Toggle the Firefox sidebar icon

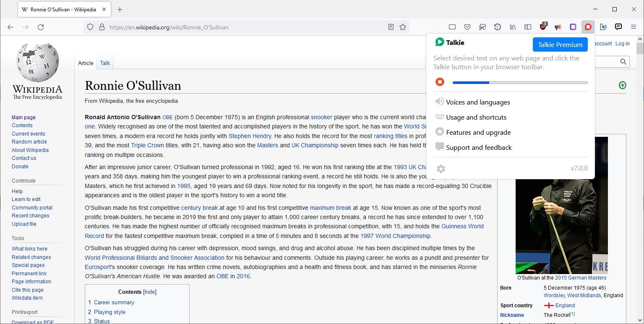528,27
